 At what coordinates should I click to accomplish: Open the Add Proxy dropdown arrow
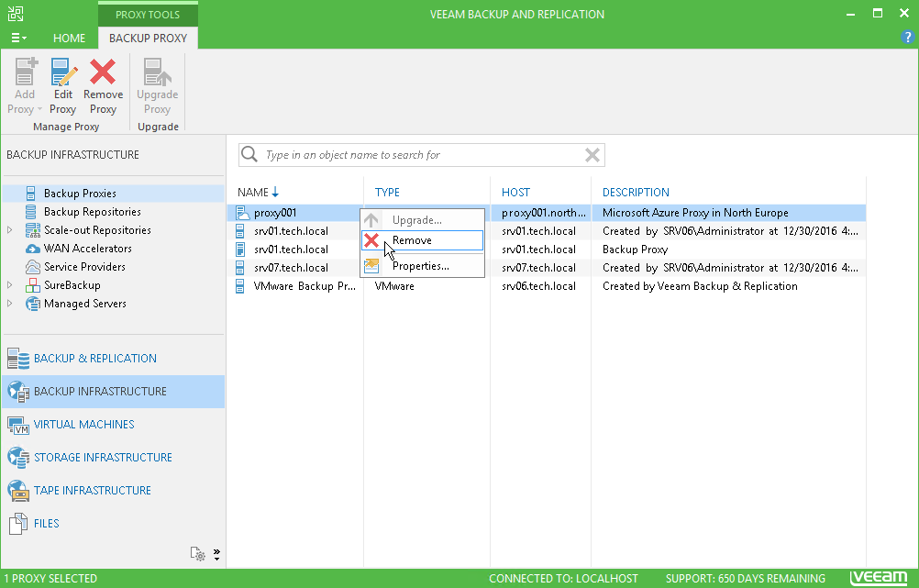pos(39,110)
